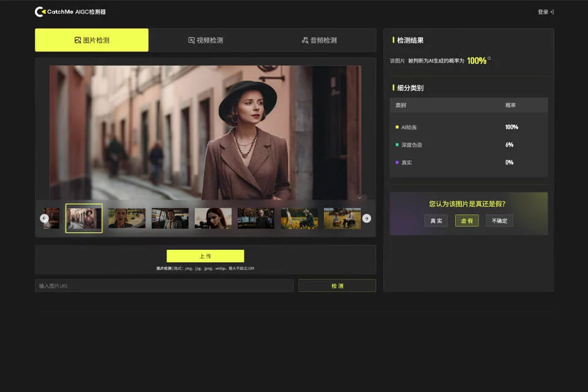Click the yellow 上传 upload button
The height and width of the screenshot is (392, 588).
[206, 256]
